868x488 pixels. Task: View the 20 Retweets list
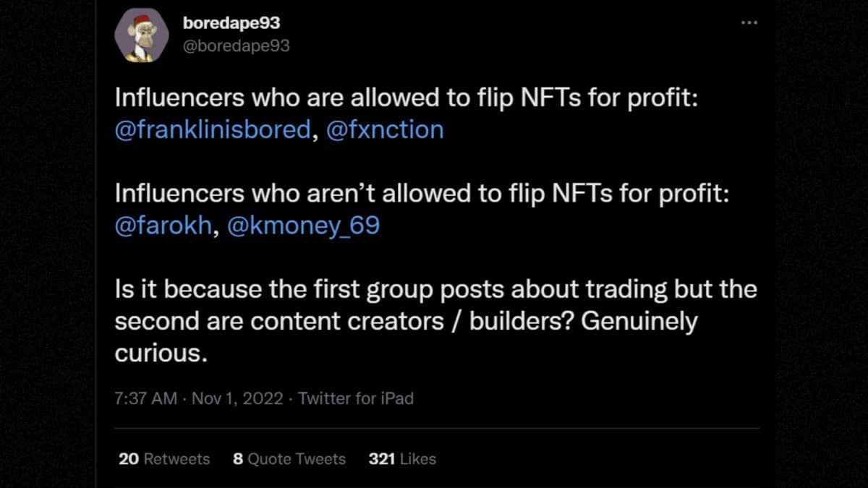[163, 458]
